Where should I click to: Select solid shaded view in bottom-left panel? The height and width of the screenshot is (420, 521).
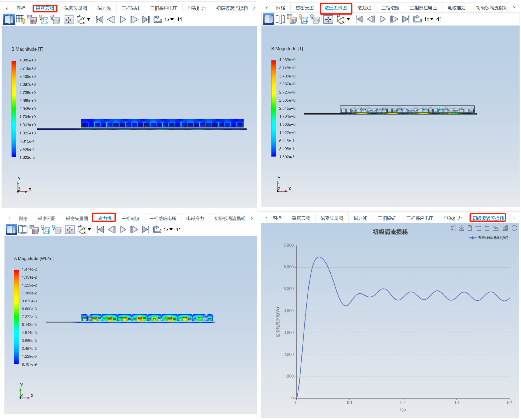[11, 229]
